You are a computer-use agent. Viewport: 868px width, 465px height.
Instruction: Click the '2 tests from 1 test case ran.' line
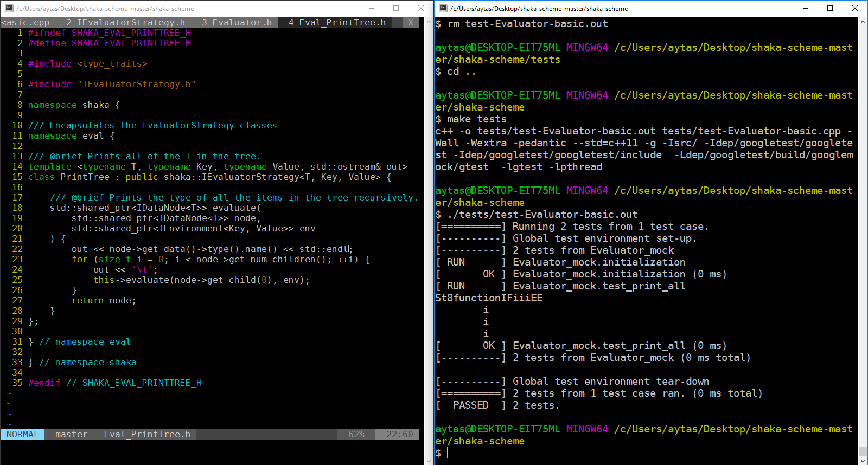[x=599, y=393]
